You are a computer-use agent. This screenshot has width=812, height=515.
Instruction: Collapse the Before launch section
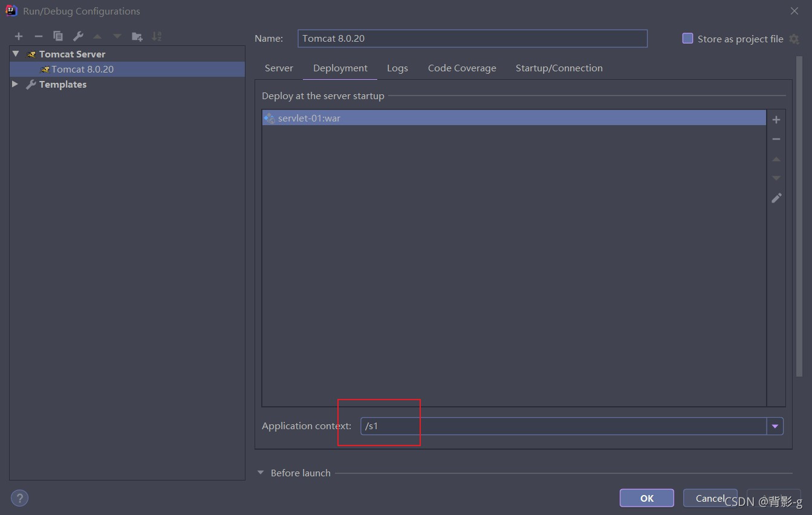click(x=261, y=473)
